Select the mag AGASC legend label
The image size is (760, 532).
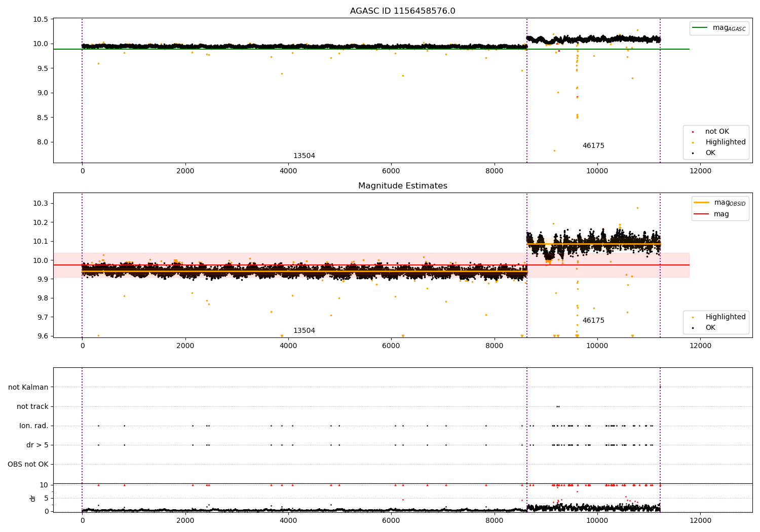(729, 28)
